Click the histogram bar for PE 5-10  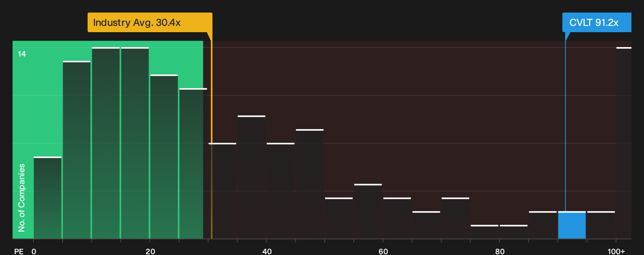click(77, 150)
